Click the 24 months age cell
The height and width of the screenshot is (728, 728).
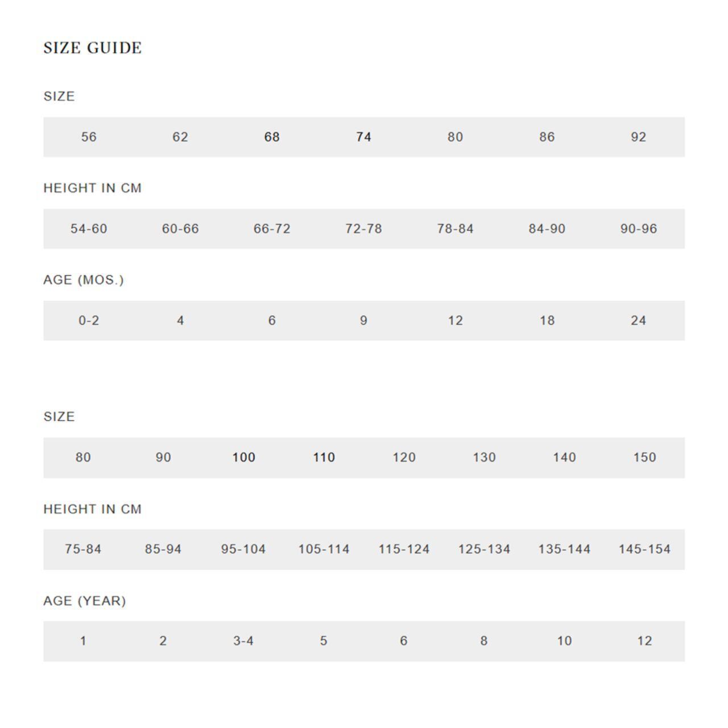[x=638, y=321]
